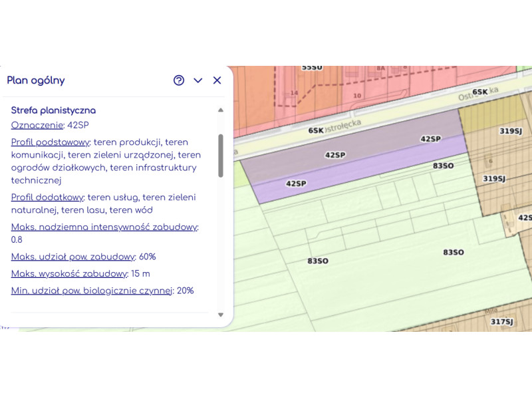Image resolution: width=532 pixels, height=399 pixels.
Task: Click the panel scrollbar down arrow
Action: (x=221, y=315)
